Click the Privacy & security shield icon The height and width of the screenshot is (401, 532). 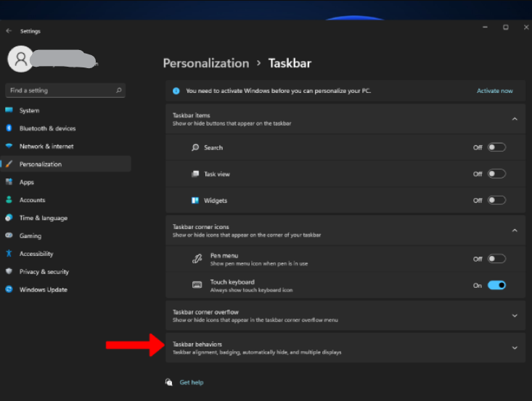[9, 271]
